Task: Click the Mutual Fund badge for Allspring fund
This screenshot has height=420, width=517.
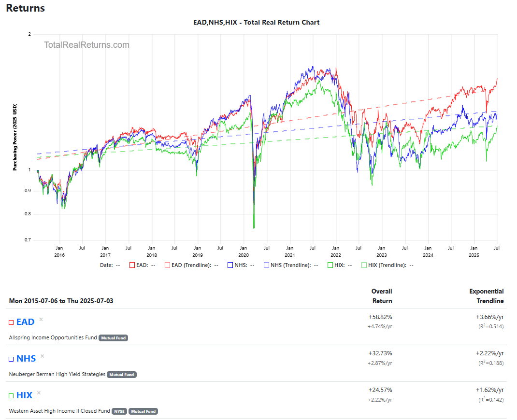Action: tap(113, 338)
